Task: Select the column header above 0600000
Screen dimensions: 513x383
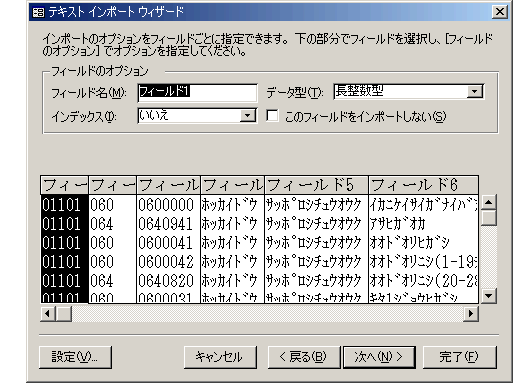Action: click(168, 185)
